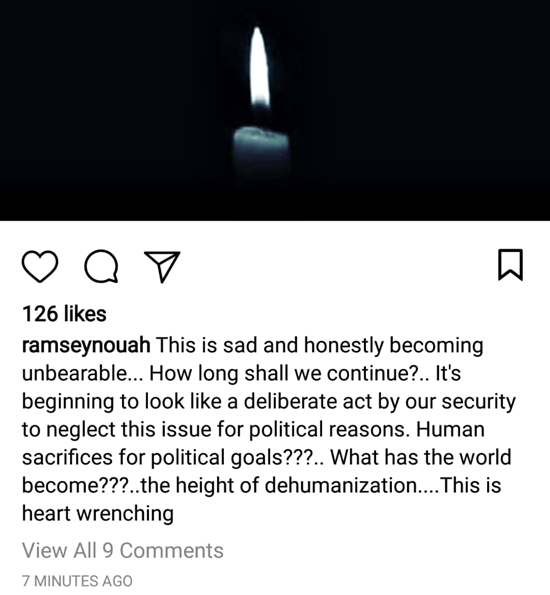Send the post via the direct message arrow
This screenshot has width=550, height=595.
click(162, 267)
